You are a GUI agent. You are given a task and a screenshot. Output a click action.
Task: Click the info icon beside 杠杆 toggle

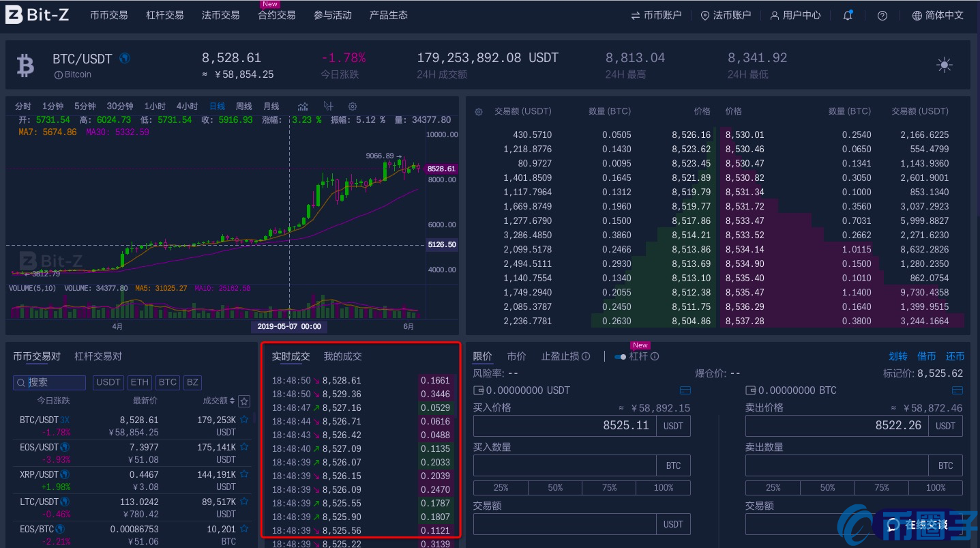click(x=655, y=356)
